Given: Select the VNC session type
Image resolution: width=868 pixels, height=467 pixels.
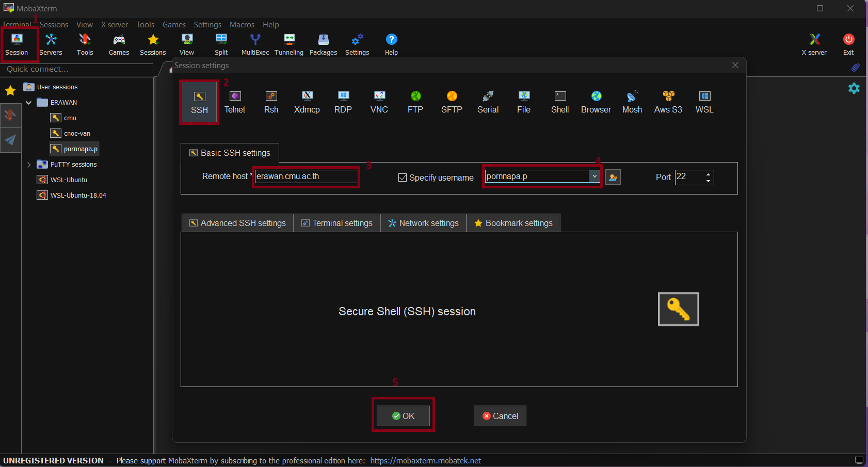Looking at the screenshot, I should coord(379,102).
